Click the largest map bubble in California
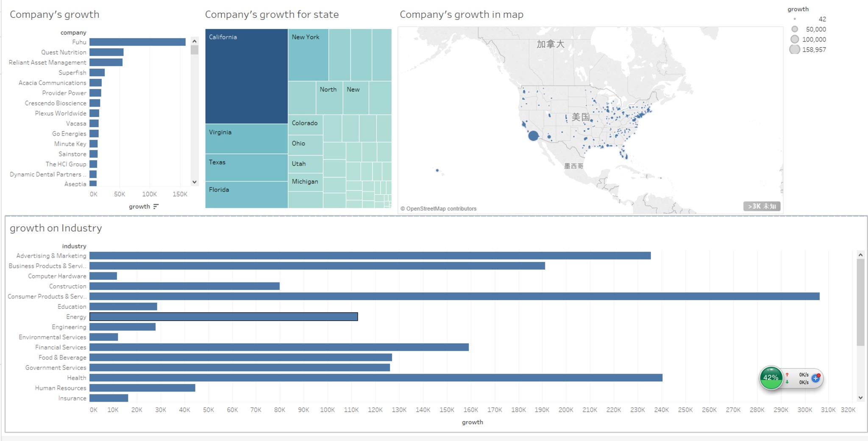 [533, 136]
